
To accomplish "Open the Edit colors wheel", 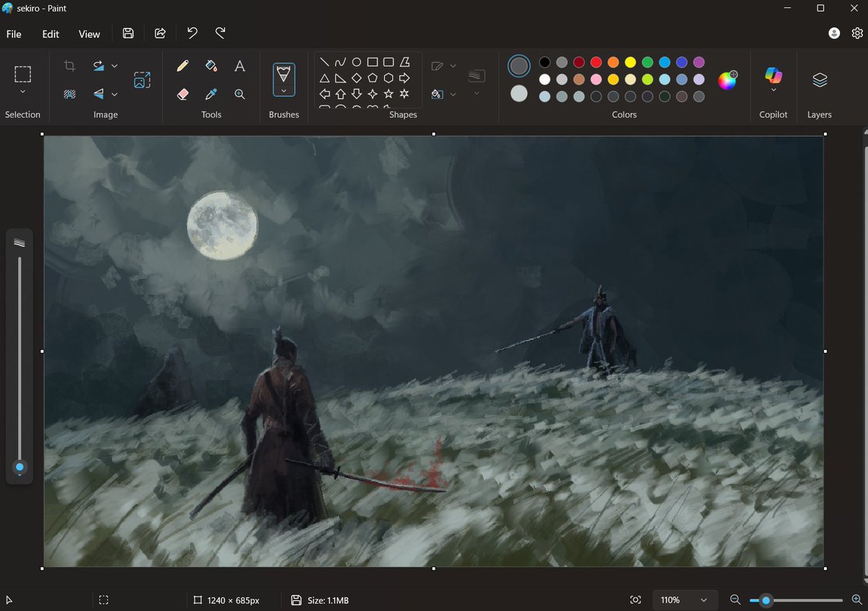I will pyautogui.click(x=727, y=80).
